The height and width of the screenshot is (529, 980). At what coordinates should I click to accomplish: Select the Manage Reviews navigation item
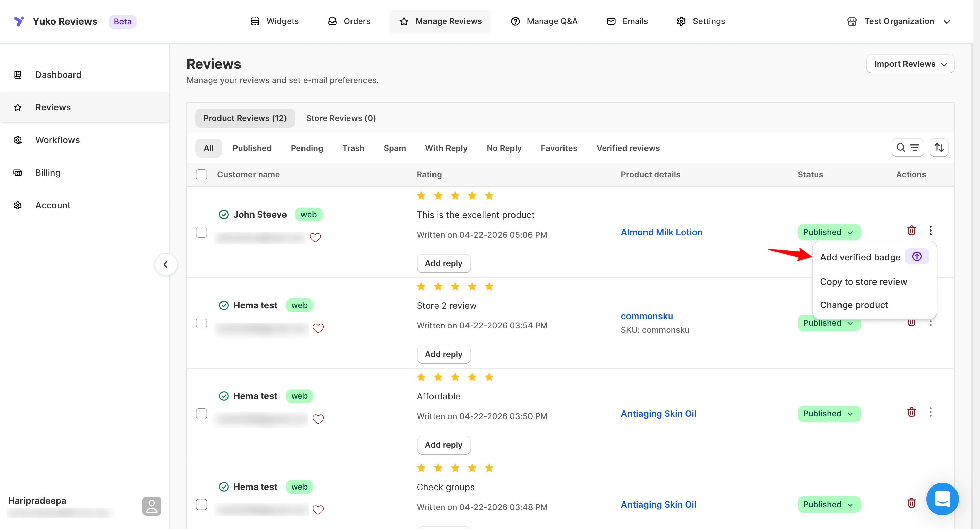(440, 21)
